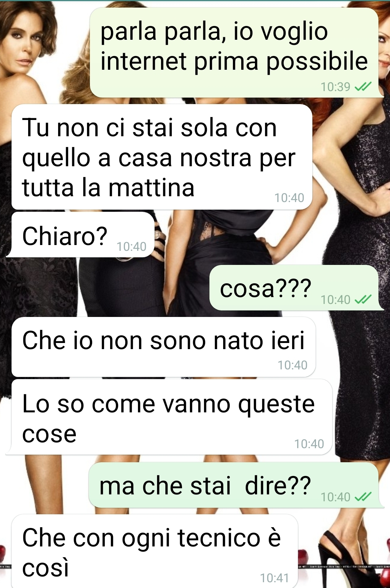Tap the read ticks on 'ma che stai dire??'

coord(363,497)
